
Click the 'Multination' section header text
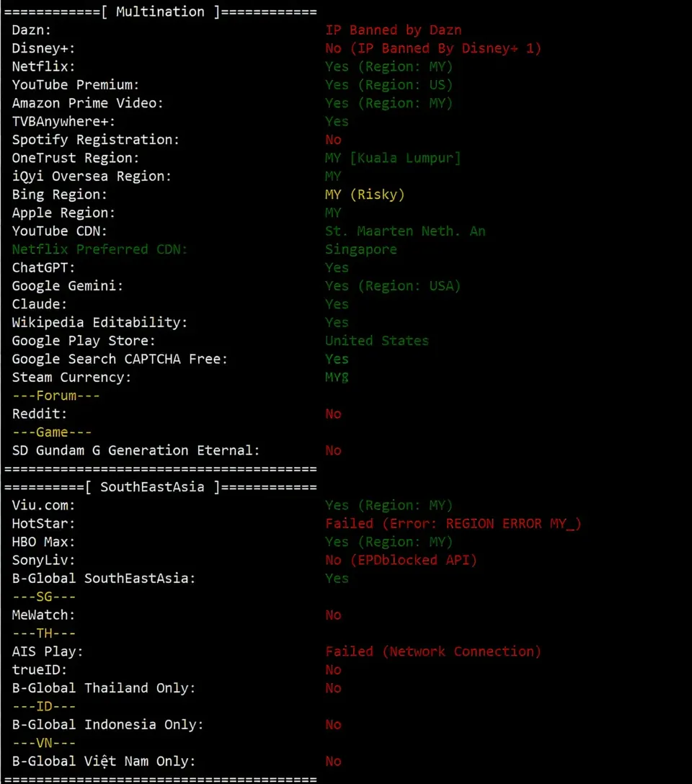pyautogui.click(x=160, y=12)
